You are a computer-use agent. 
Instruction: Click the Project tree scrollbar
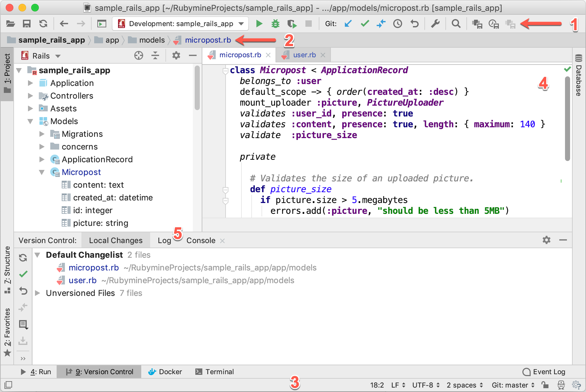[x=197, y=88]
